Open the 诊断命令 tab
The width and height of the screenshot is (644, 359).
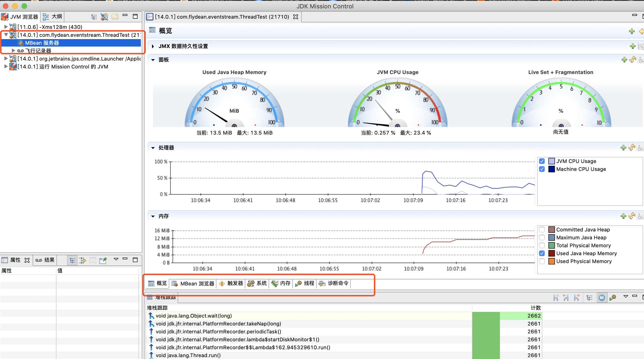(334, 283)
